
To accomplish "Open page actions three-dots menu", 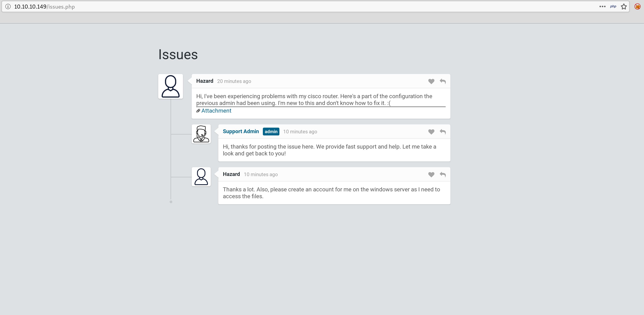I will pyautogui.click(x=602, y=6).
